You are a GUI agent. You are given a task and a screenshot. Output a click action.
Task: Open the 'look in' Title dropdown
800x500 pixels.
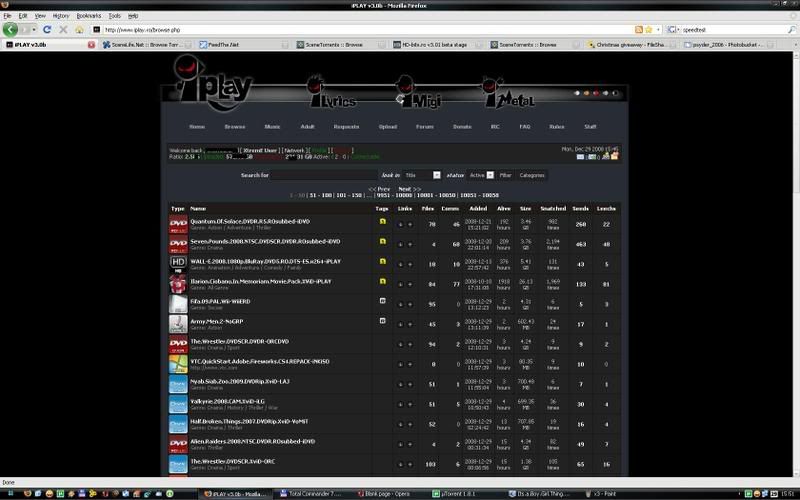[421, 175]
